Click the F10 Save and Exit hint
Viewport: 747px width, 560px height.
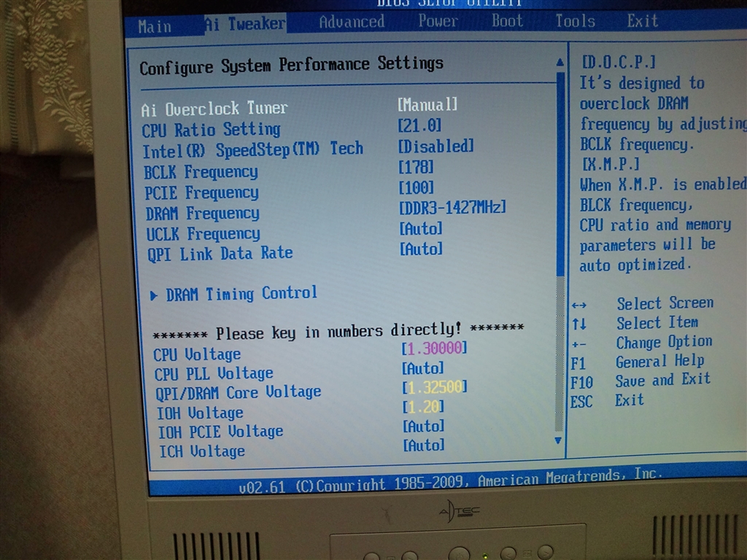pos(640,381)
